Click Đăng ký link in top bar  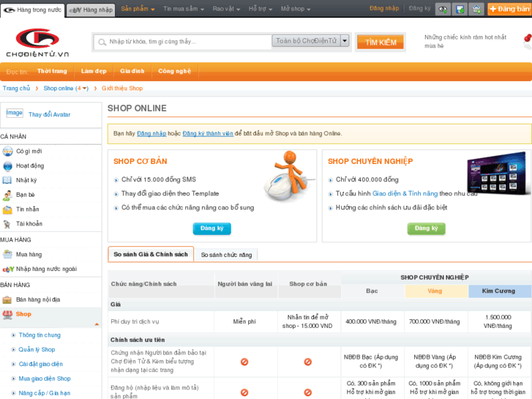coord(419,9)
